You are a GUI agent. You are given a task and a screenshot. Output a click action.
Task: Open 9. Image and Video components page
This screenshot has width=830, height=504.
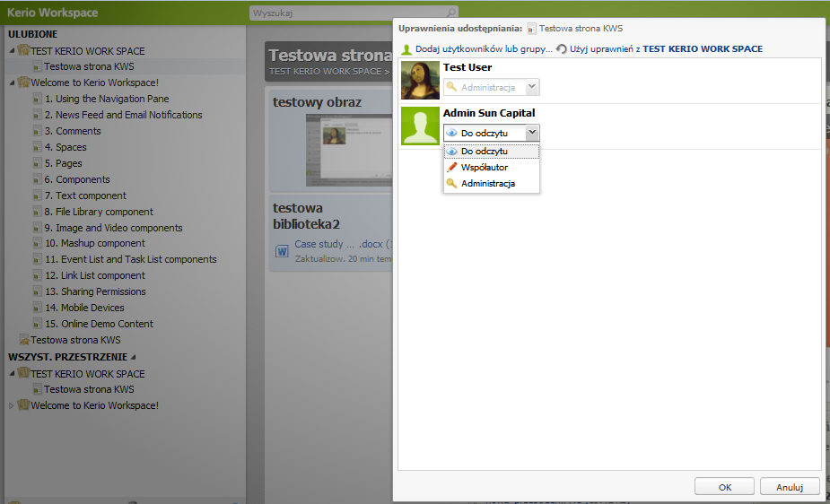(x=113, y=228)
